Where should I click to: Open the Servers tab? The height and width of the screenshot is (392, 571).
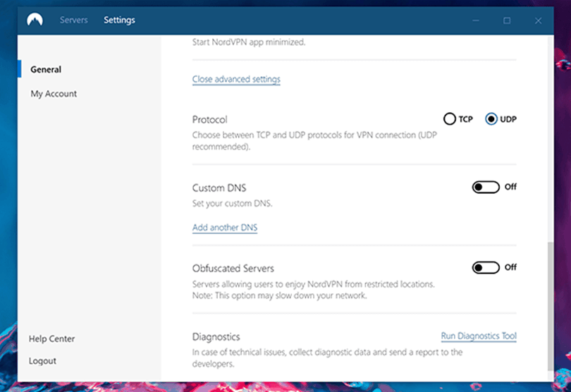(x=73, y=20)
